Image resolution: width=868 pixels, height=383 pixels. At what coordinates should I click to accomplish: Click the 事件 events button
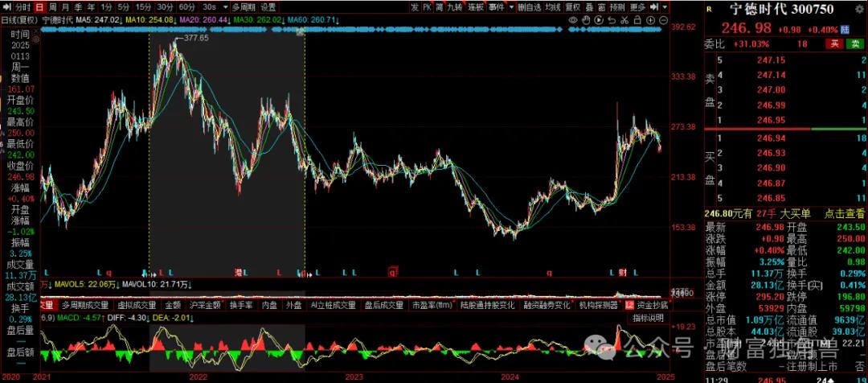[x=497, y=7]
